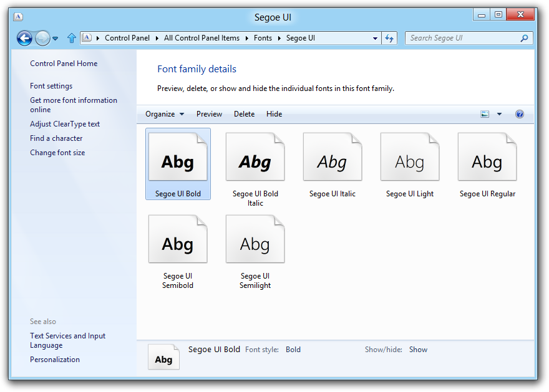Select the Segoe UI Semilight font

click(x=255, y=252)
